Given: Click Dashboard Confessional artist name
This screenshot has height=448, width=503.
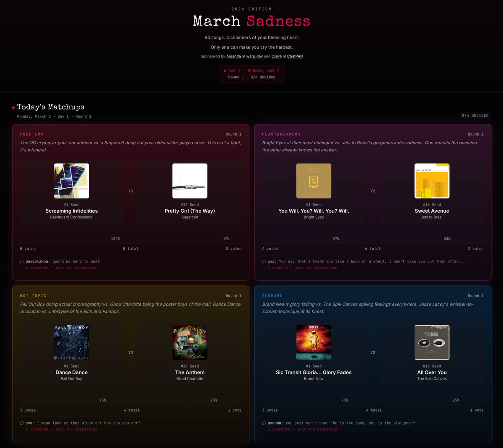Looking at the screenshot, I should [72, 217].
